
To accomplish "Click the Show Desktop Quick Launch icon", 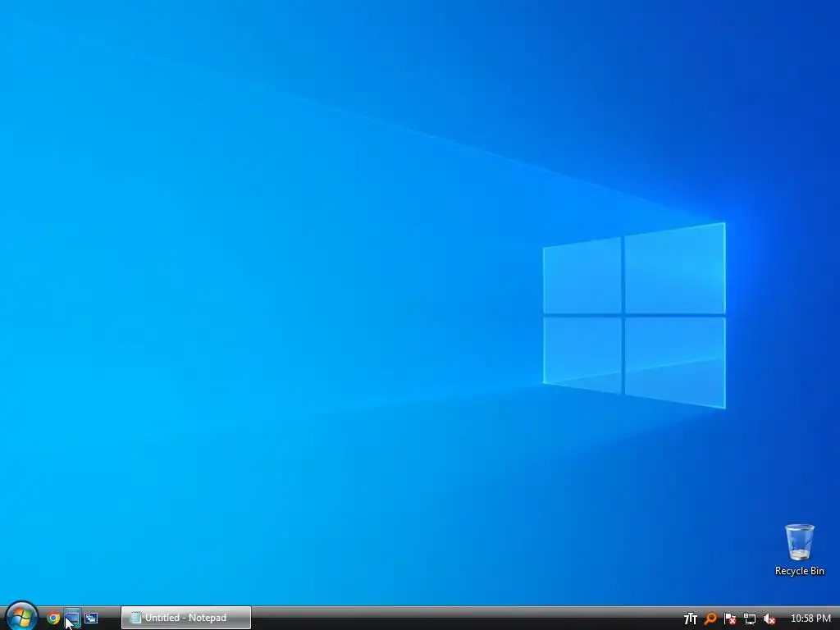I will click(72, 619).
